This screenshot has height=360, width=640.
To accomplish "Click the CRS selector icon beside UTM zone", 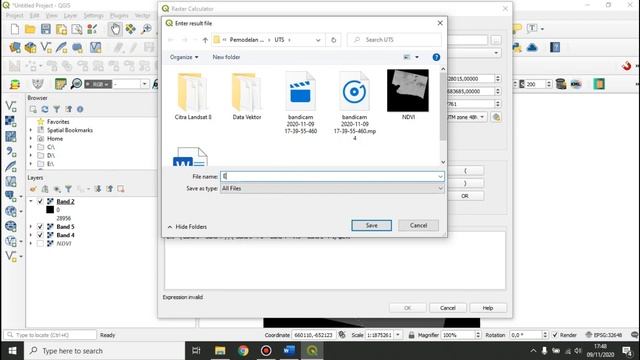I will coord(496,117).
